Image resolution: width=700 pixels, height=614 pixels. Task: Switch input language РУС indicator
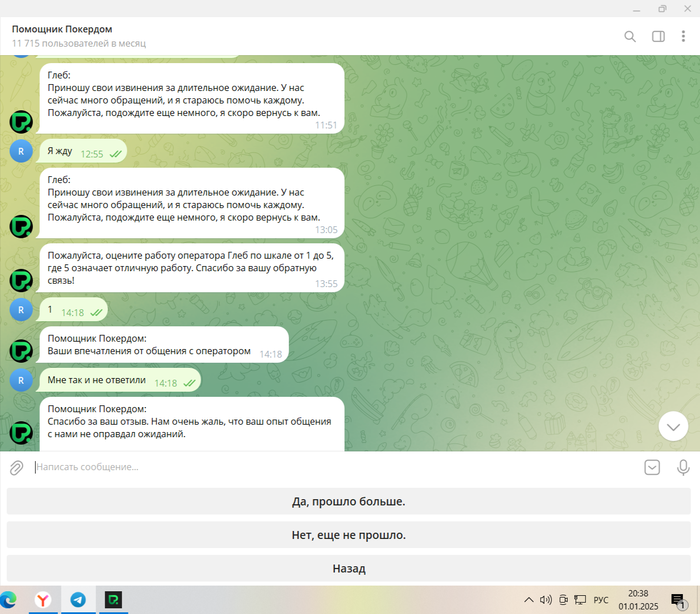coord(601,600)
